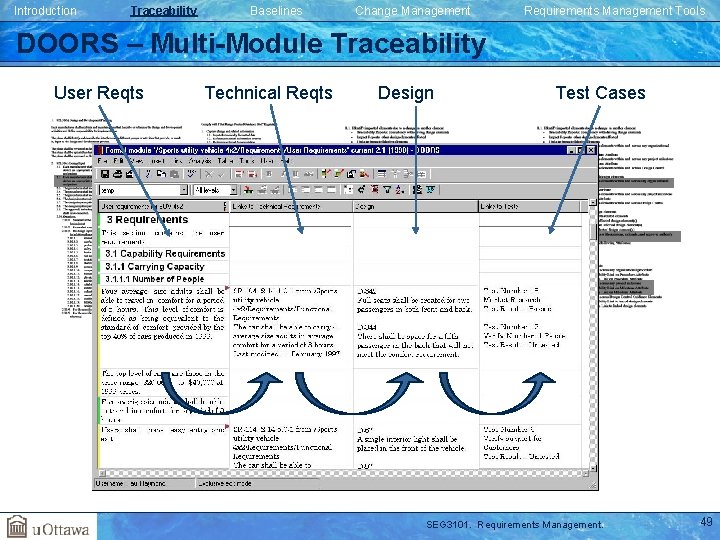Open the File menu in DOORS

(x=103, y=161)
